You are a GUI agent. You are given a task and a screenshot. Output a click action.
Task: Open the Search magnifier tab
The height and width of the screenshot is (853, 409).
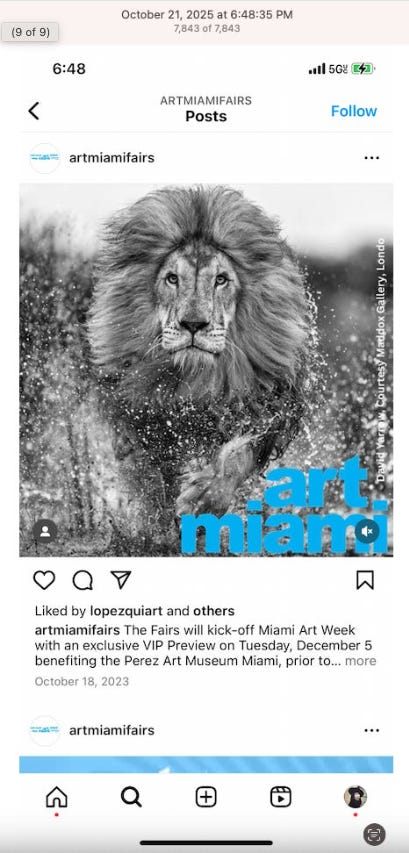point(131,797)
